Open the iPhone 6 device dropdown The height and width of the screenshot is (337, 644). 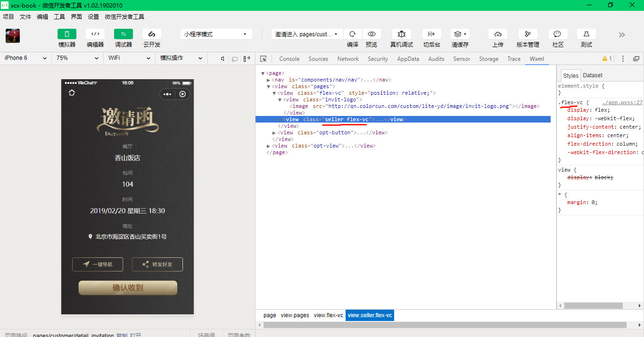[x=25, y=58]
